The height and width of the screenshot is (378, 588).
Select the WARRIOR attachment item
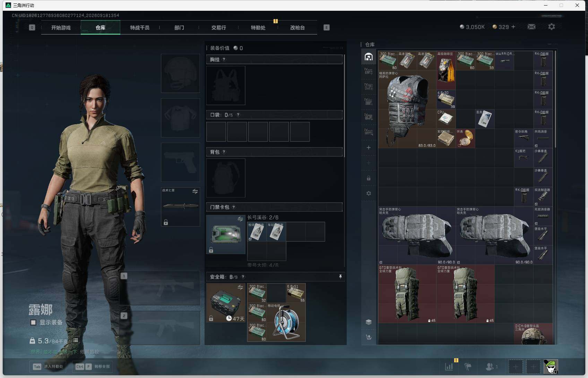point(504,61)
